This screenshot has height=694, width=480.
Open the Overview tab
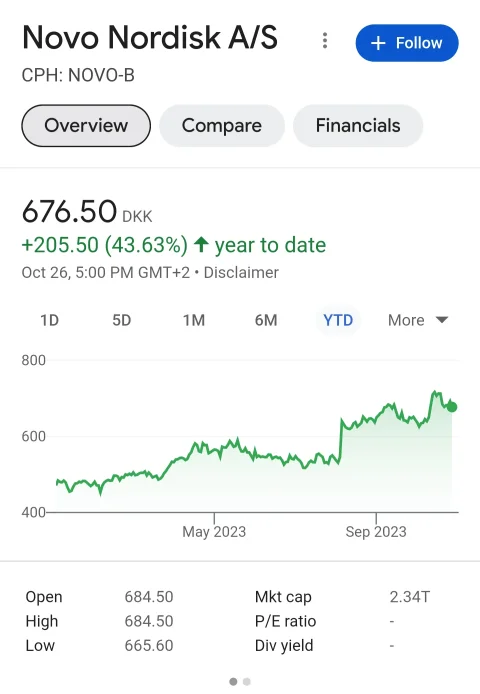(86, 126)
